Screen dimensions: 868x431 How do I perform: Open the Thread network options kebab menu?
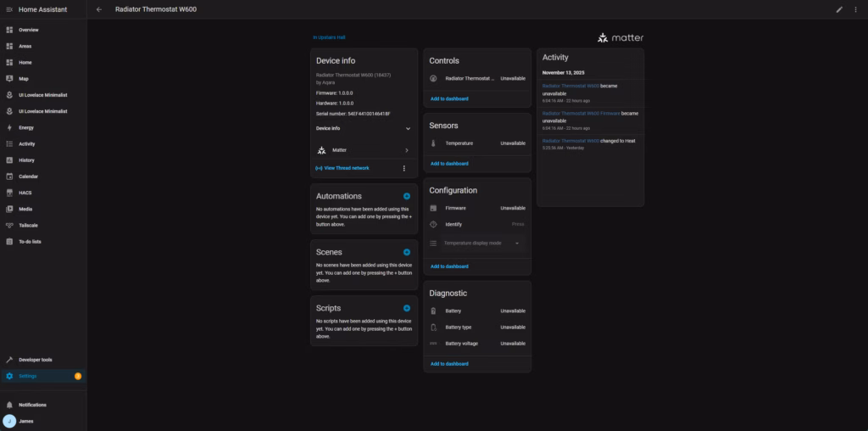pyautogui.click(x=403, y=168)
